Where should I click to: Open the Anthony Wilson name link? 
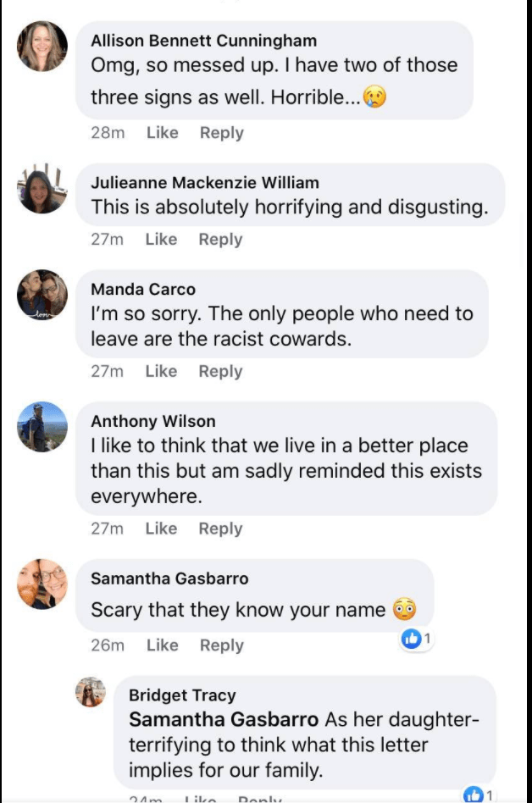(153, 421)
